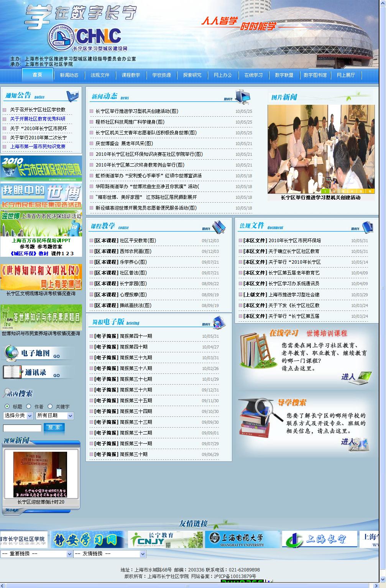The width and height of the screenshot is (386, 588).
Task: Open the 选择分类 dropdown
Action: pyautogui.click(x=18, y=416)
